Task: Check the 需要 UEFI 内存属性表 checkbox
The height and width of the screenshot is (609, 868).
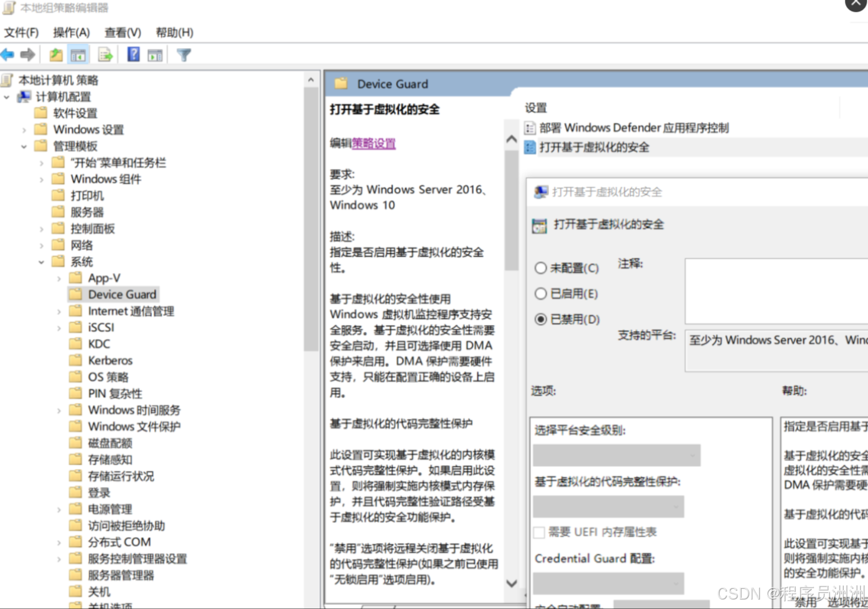Action: 539,532
